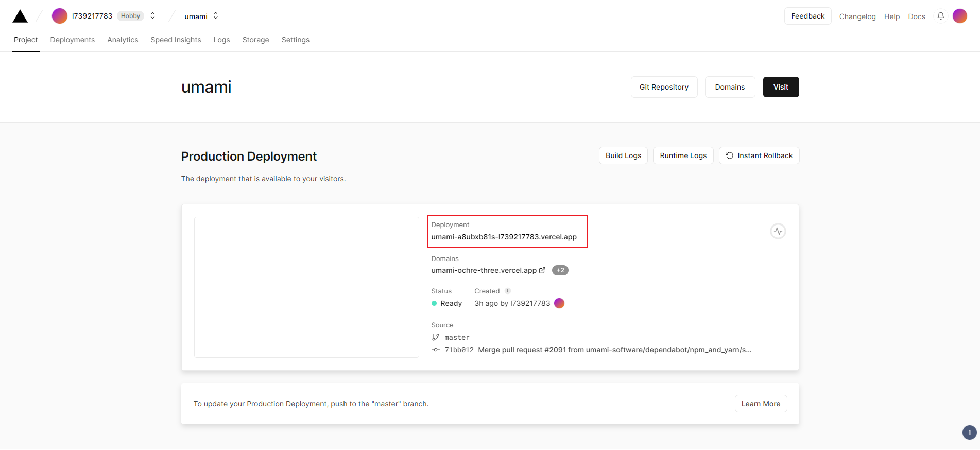
Task: Open the notifications bell
Action: click(x=941, y=16)
